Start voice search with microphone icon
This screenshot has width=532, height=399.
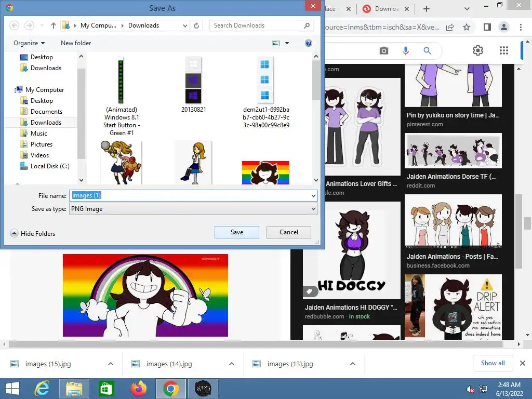pyautogui.click(x=405, y=51)
